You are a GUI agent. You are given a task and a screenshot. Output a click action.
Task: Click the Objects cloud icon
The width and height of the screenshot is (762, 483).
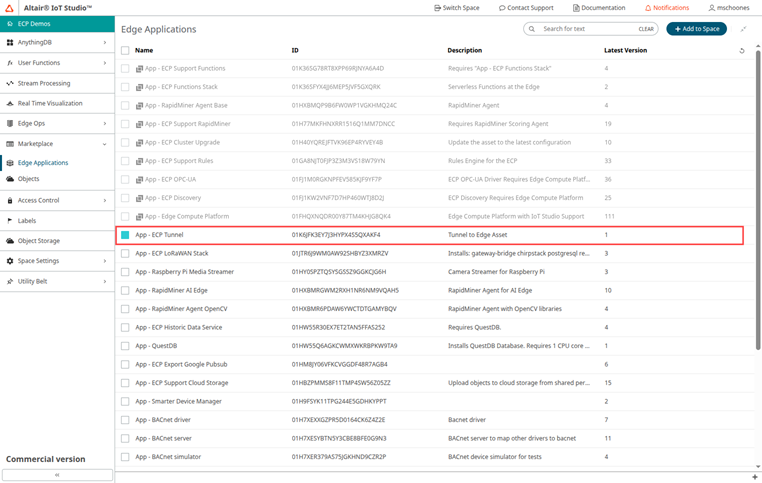tap(10, 179)
